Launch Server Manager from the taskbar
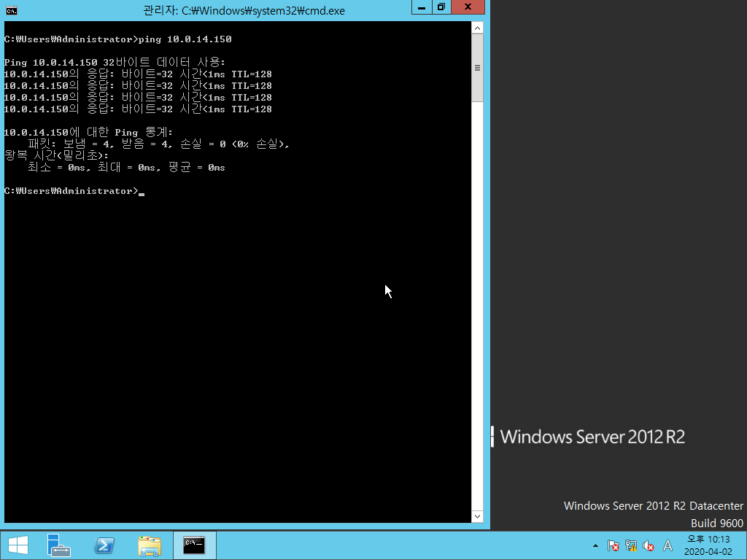 [58, 545]
